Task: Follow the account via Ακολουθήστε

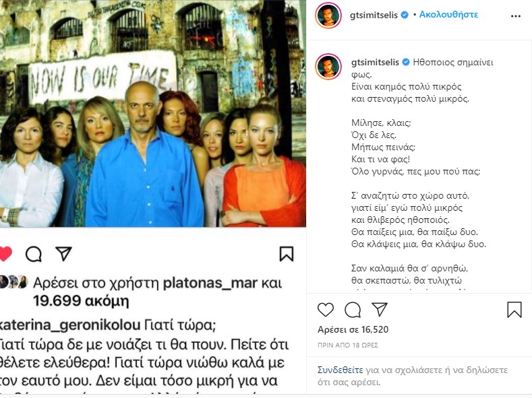Action: coord(448,15)
